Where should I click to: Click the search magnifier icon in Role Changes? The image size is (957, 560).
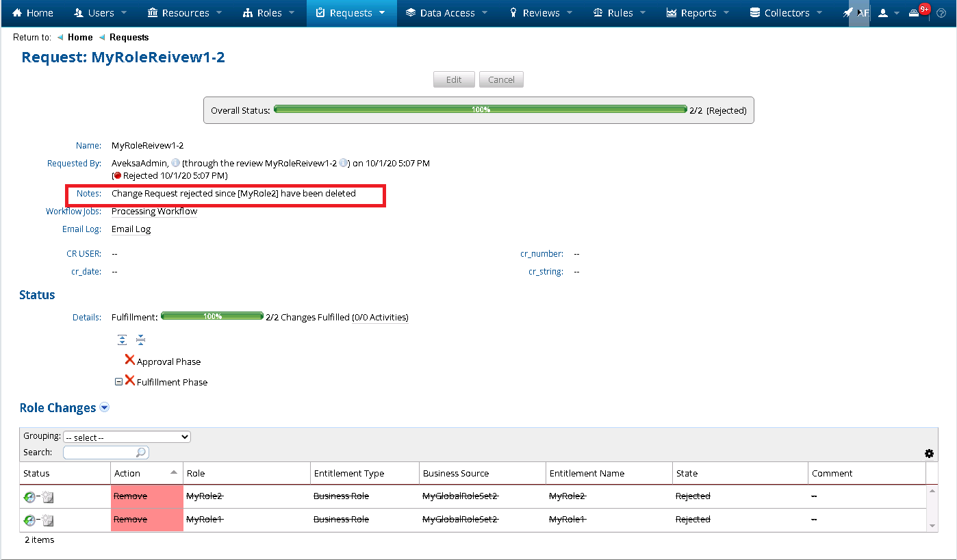click(x=140, y=453)
